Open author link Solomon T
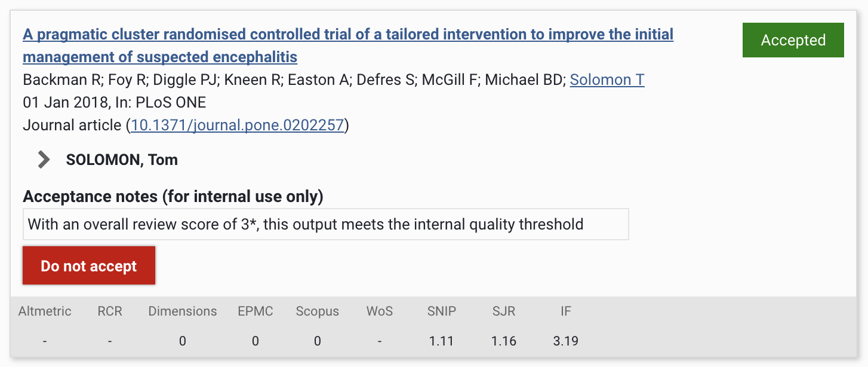 coord(607,79)
